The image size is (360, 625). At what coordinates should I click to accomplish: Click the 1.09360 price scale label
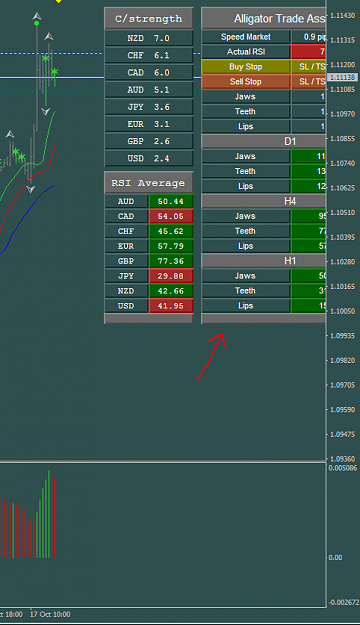point(343,459)
